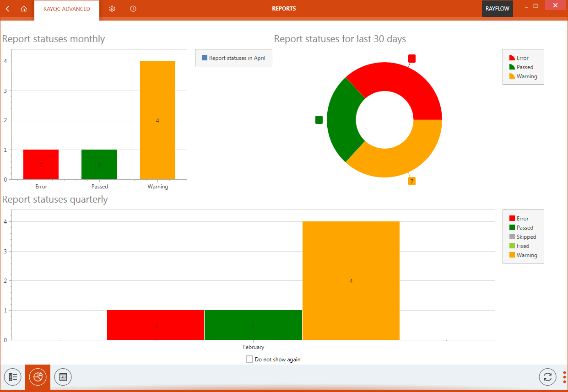Open the settings gear icon
Image resolution: width=568 pixels, height=392 pixels.
(112, 9)
